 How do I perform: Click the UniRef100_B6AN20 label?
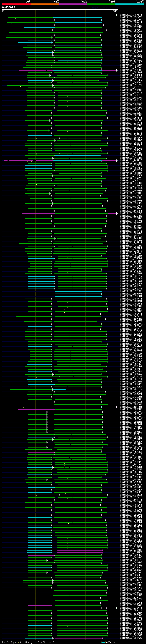pyautogui.click(x=131, y=638)
